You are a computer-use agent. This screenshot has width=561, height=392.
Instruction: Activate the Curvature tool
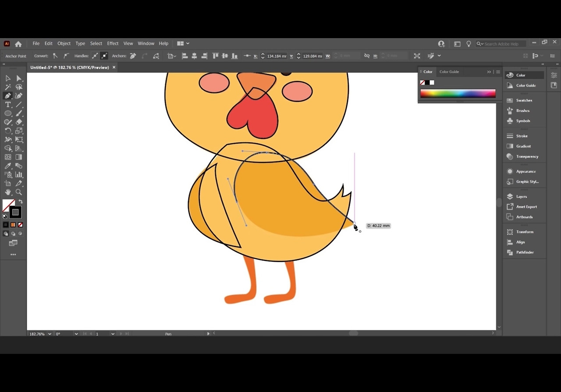19,96
